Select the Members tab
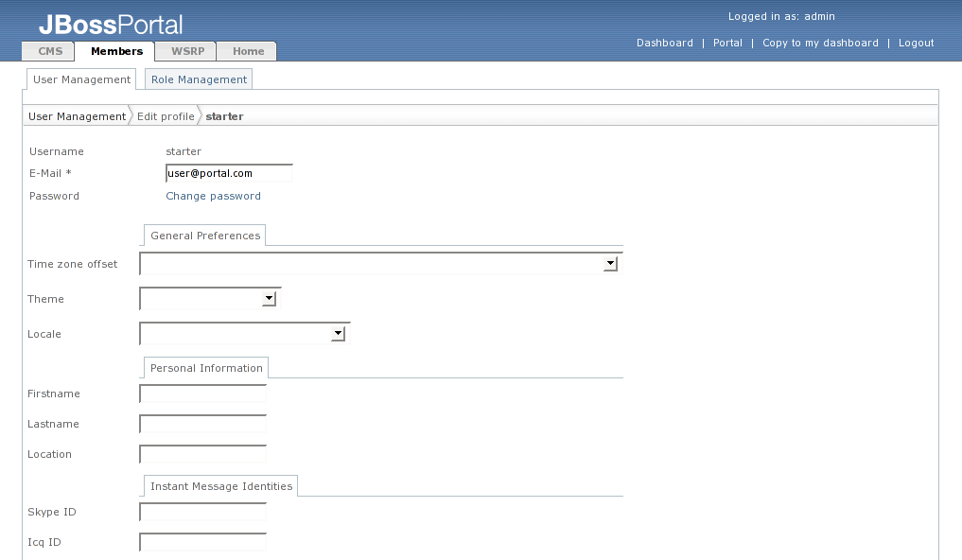 coord(116,51)
